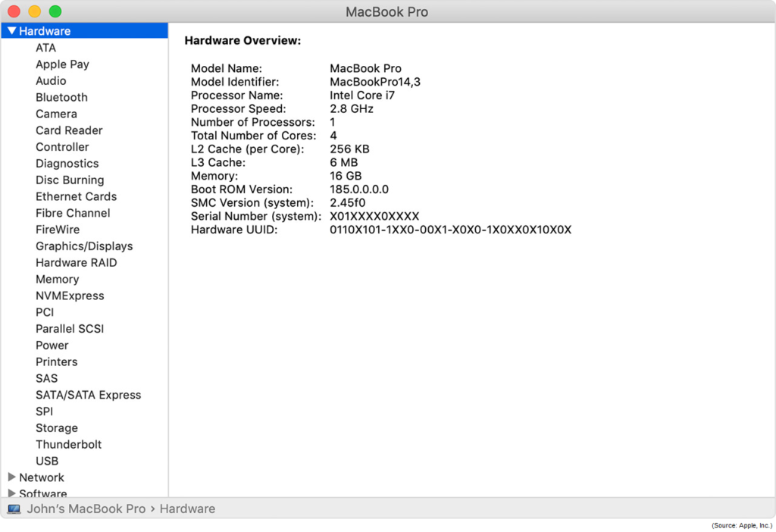Image resolution: width=776 pixels, height=532 pixels.
Task: Click the yellow minimize window button
Action: (35, 11)
